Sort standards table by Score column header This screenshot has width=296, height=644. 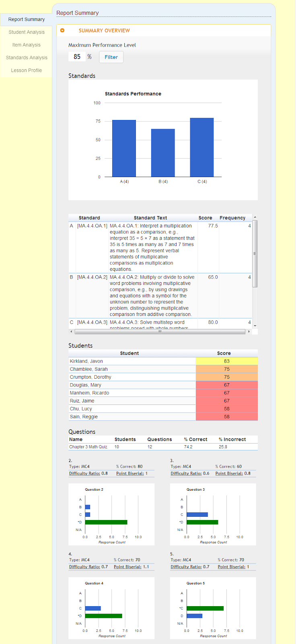tap(205, 218)
